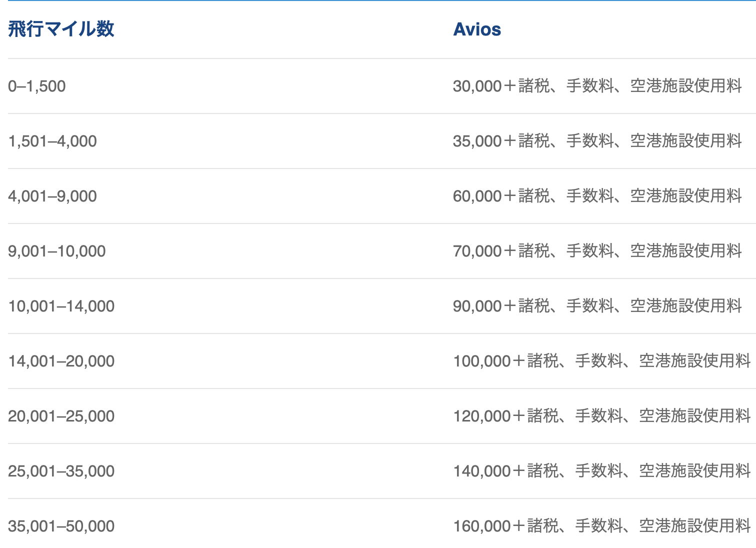Click the 90,000 Avios price cell
756x548 pixels.
point(597,306)
